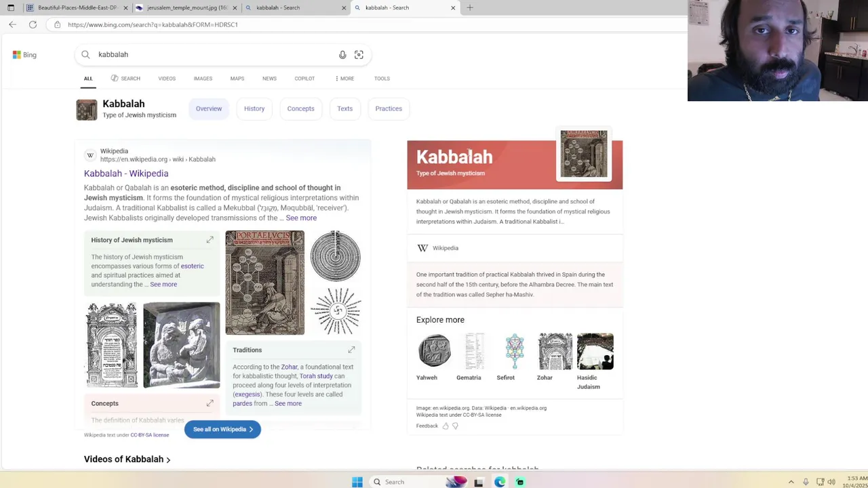Open Hasidic Judaism thumbnail in Explore more
Viewport: 868px width, 488px height.
pos(595,351)
